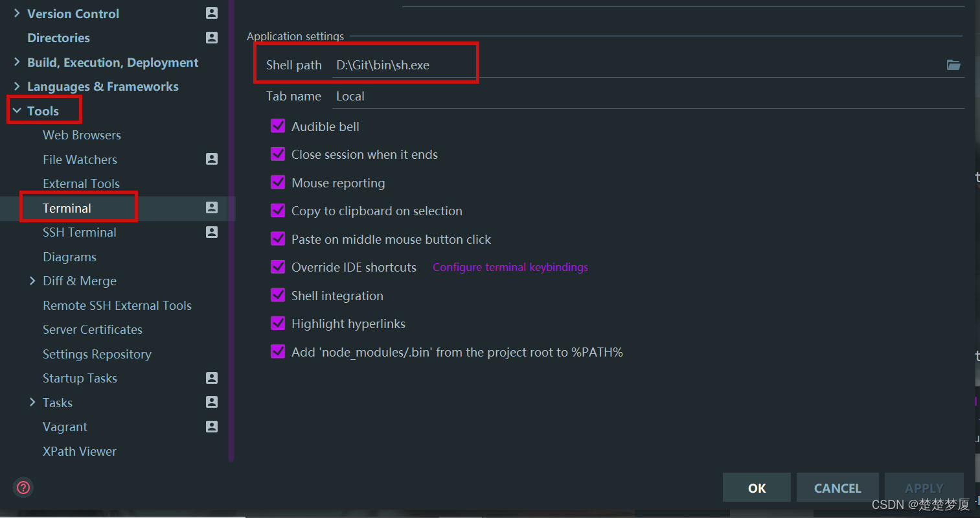Screen dimensions: 980x518
Task: Uncheck Mouse reporting
Action: (278, 182)
